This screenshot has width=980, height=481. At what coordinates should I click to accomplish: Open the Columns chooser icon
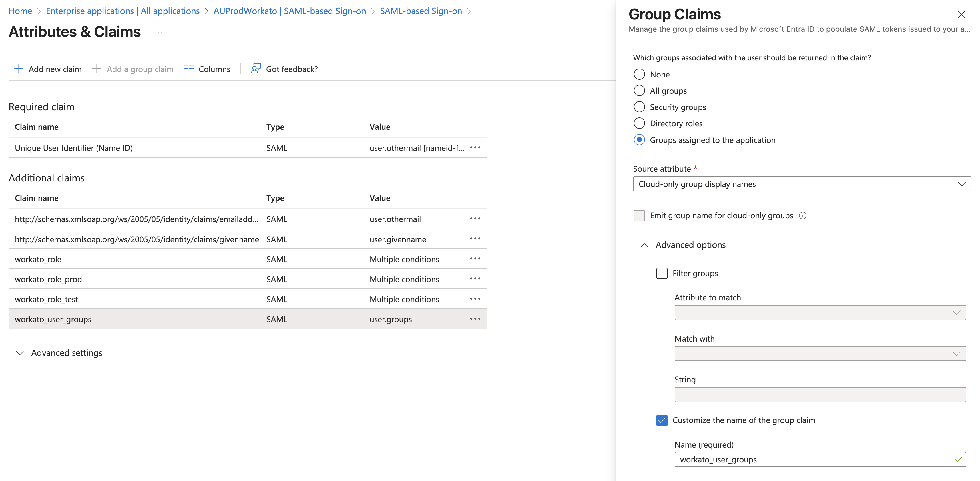188,69
